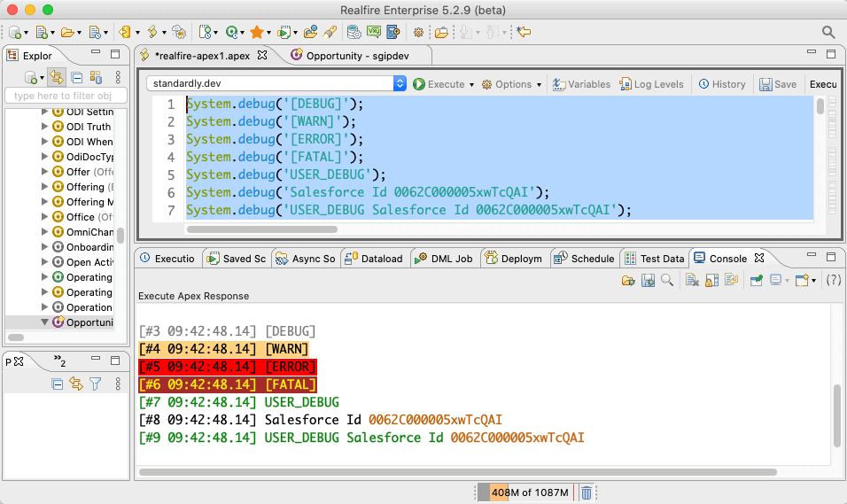Click the new database connection toolbar icon
847x504 pixels.
(15, 33)
